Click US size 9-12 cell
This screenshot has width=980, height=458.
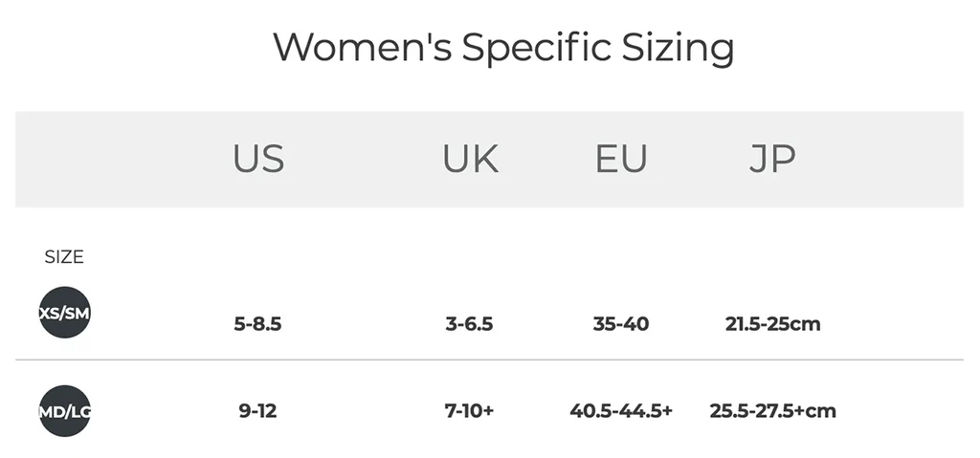pos(257,411)
